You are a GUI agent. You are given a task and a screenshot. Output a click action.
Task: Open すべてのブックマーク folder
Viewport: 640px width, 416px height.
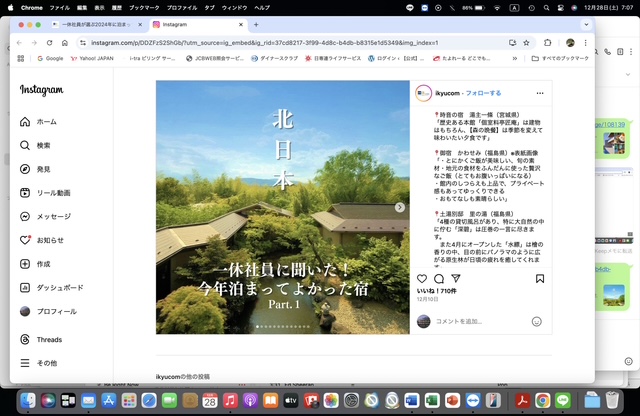(560, 58)
